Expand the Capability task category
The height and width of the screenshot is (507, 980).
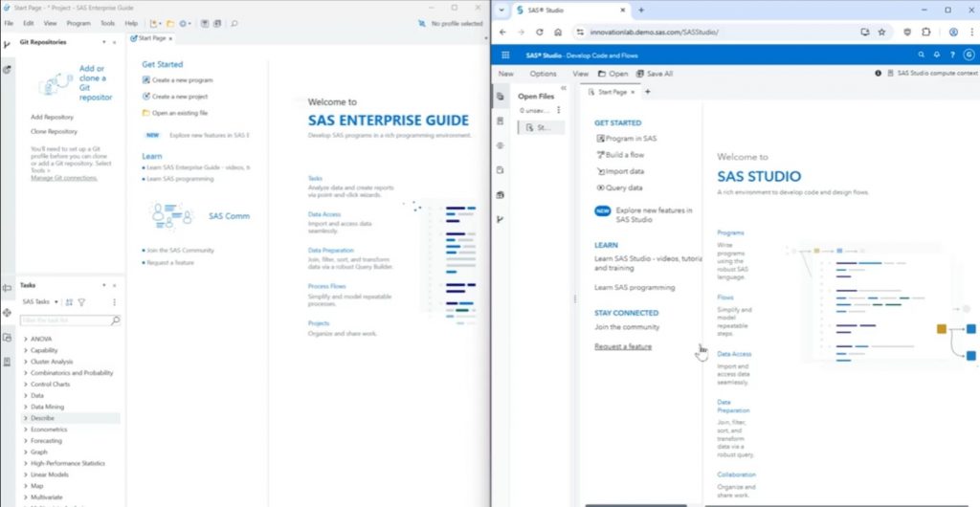[x=26, y=350]
